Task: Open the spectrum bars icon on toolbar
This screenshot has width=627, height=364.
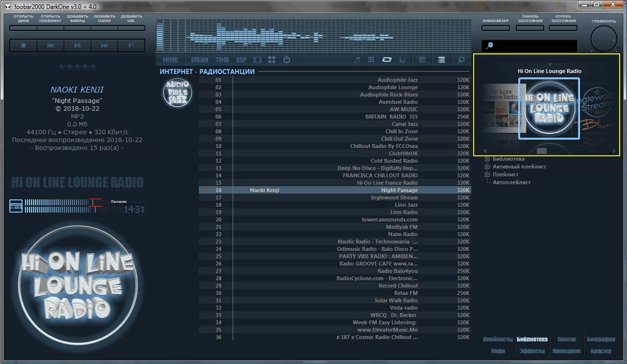Action: 402,60
